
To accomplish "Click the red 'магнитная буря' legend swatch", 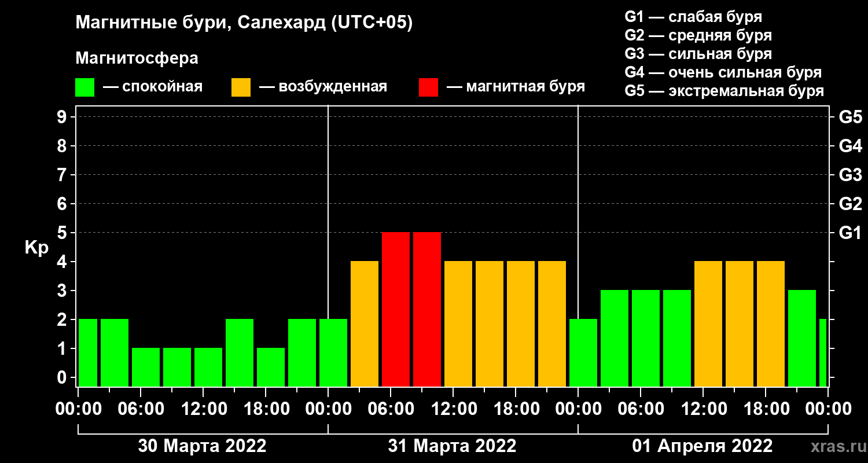I will coord(428,87).
